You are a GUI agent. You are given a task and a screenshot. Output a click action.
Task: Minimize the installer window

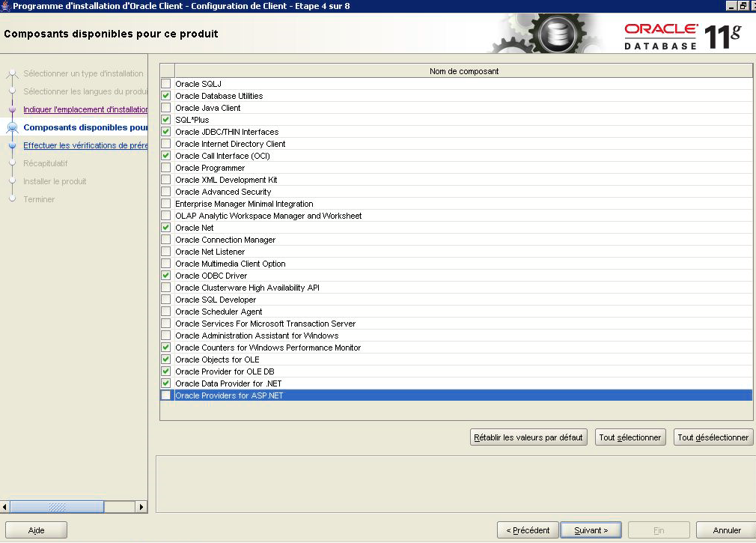pyautogui.click(x=731, y=6)
